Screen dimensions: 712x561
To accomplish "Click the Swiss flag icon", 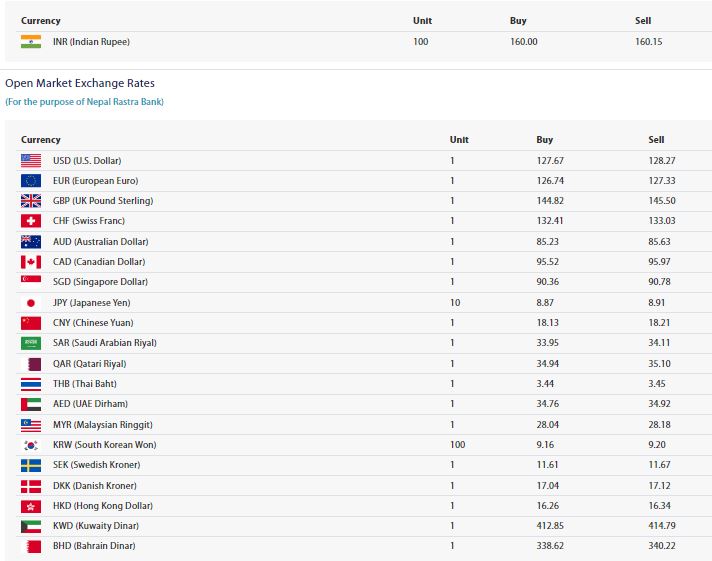I will point(31,221).
